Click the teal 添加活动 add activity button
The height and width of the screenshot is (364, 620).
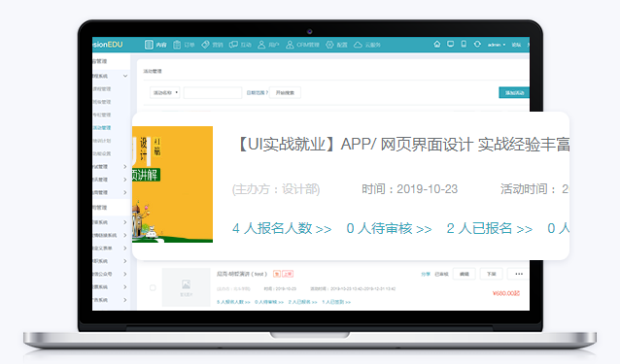point(514,93)
